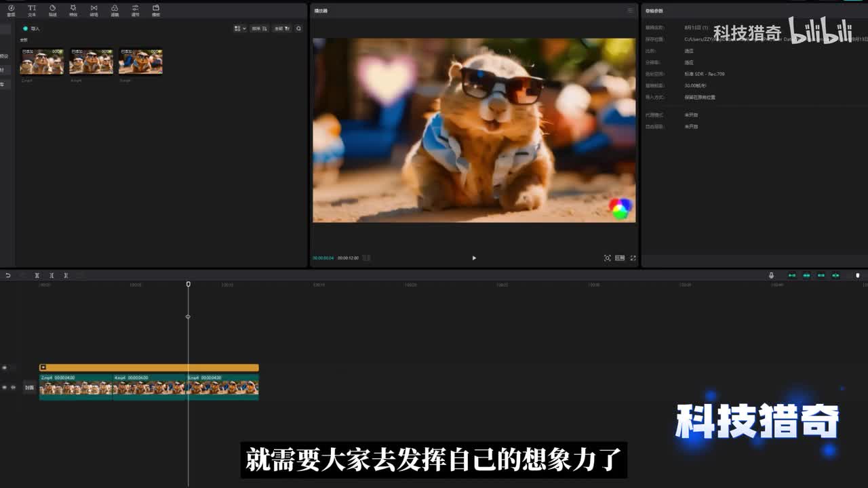Open the Filters (滤镜) panel icon
The image size is (868, 488).
click(x=115, y=9)
